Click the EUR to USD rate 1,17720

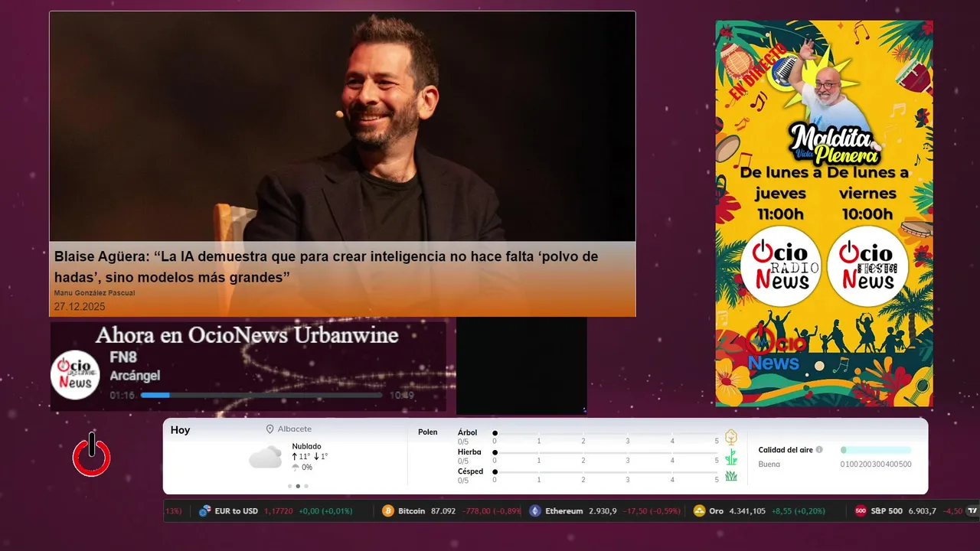[279, 510]
